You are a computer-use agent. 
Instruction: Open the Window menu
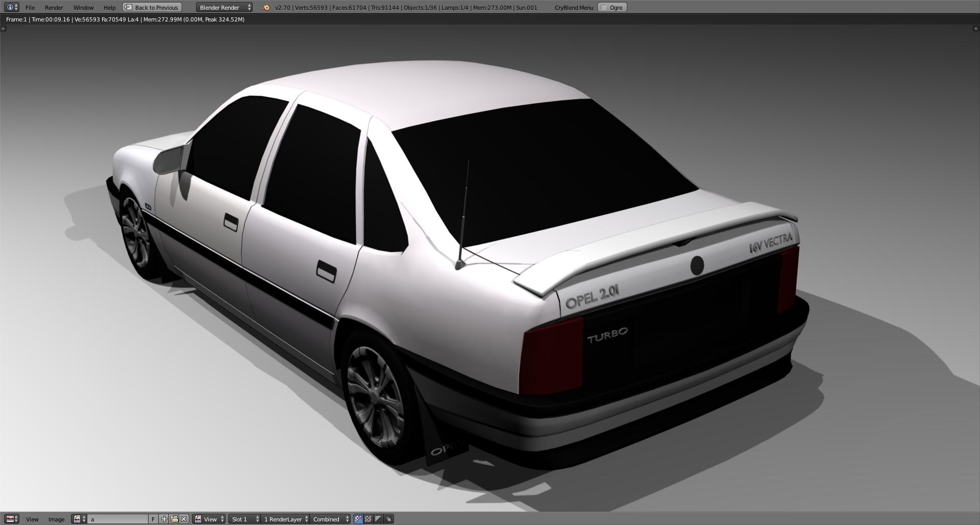click(83, 7)
